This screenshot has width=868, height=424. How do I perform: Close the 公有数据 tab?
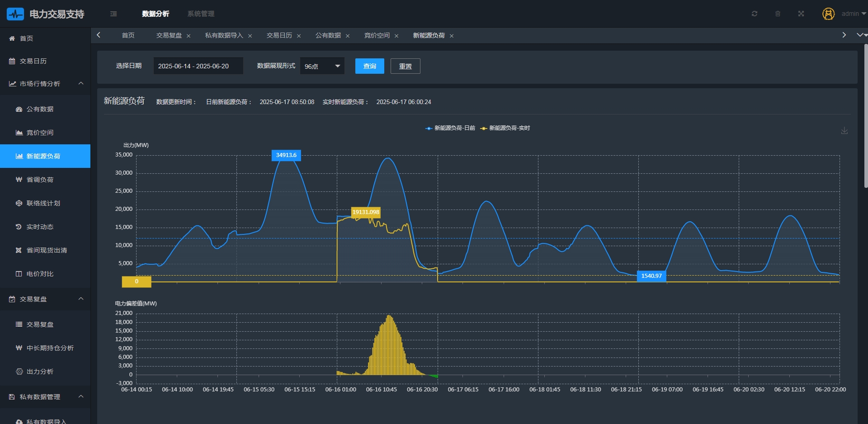tap(348, 36)
